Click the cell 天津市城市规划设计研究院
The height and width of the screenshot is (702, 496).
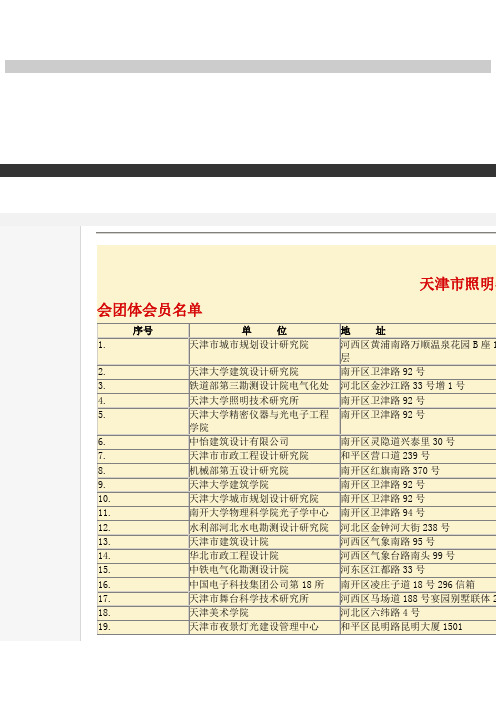(x=249, y=345)
